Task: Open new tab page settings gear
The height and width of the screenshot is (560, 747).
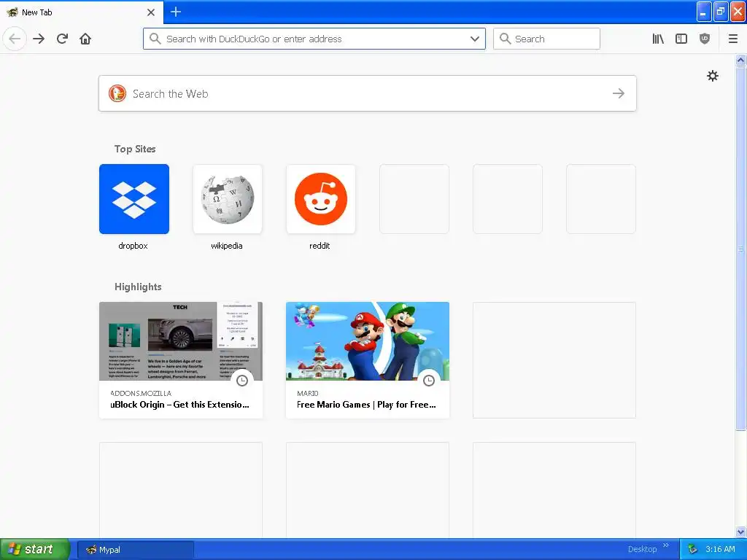Action: click(712, 76)
